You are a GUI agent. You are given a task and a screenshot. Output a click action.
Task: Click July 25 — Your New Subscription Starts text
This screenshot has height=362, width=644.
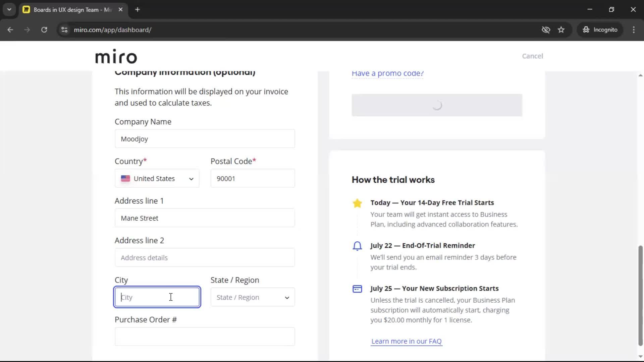click(x=434, y=288)
